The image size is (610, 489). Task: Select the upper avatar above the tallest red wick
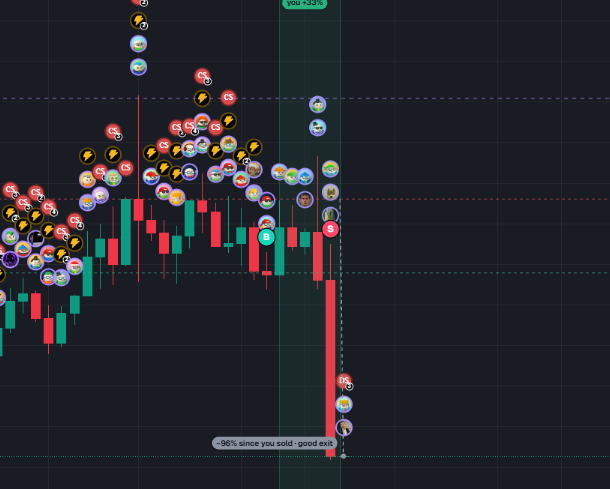pyautogui.click(x=138, y=44)
